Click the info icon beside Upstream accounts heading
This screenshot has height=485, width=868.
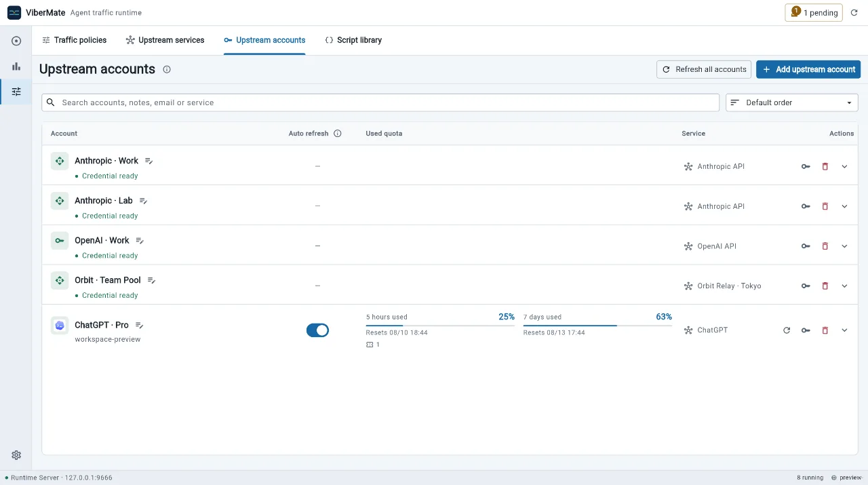tap(167, 69)
